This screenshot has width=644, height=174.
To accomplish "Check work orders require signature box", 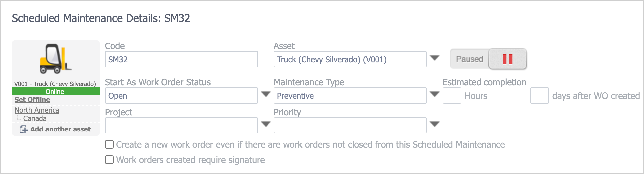I will tap(109, 160).
